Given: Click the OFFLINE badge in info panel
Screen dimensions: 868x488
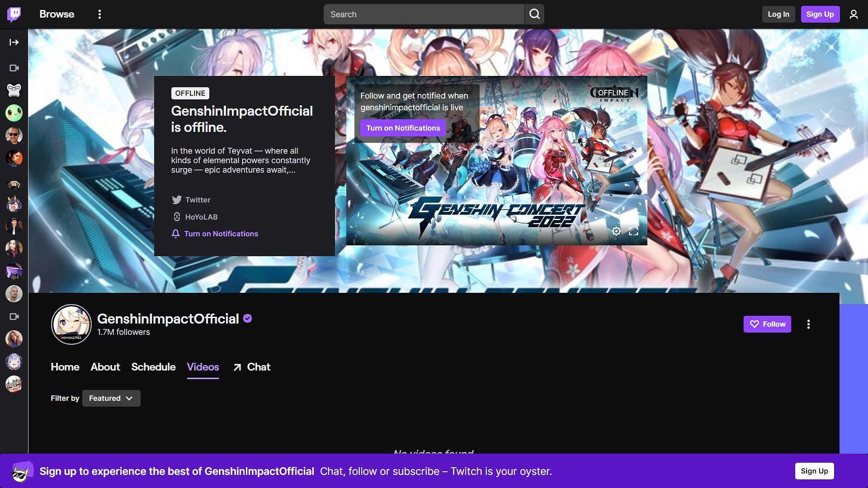Looking at the screenshot, I should (190, 94).
